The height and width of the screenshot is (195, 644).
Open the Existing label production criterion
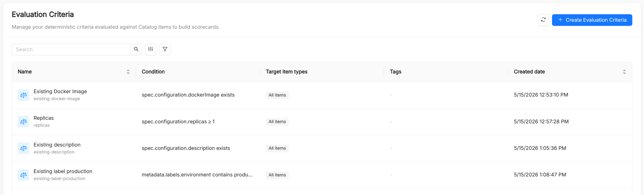coord(63,171)
